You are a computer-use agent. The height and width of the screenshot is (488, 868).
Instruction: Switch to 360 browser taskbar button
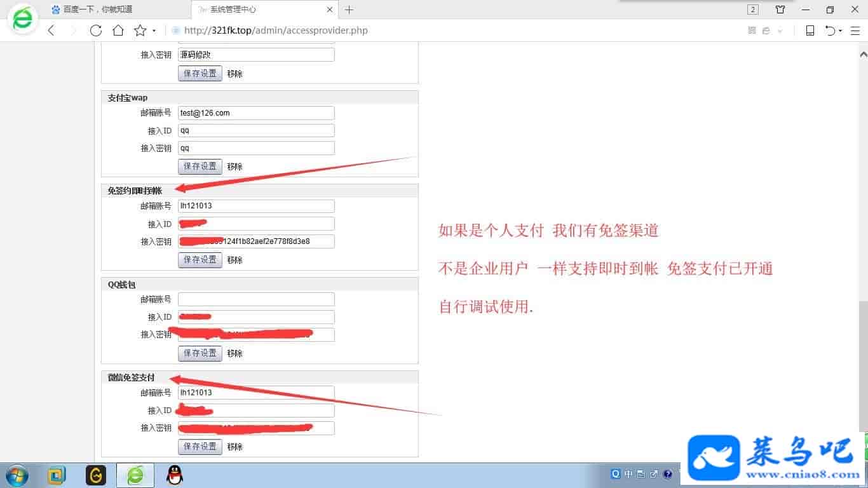click(x=135, y=475)
